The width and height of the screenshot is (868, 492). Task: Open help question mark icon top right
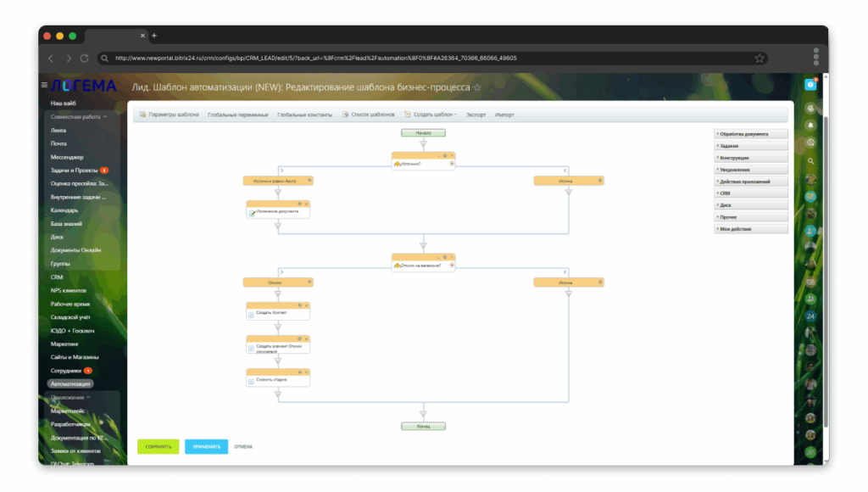(x=810, y=85)
